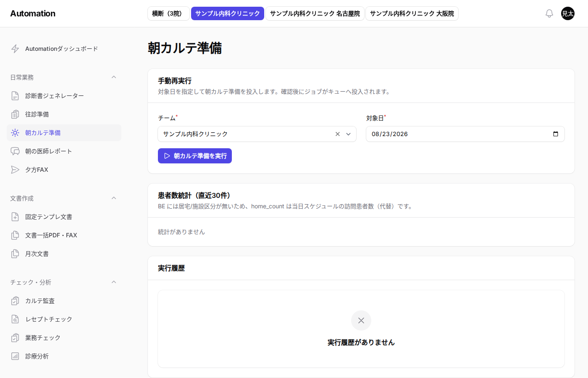Viewport: 588px width, 378px height.
Task: Switch to サンプル内科クリニック 名古屋院 tab
Action: pos(315,13)
